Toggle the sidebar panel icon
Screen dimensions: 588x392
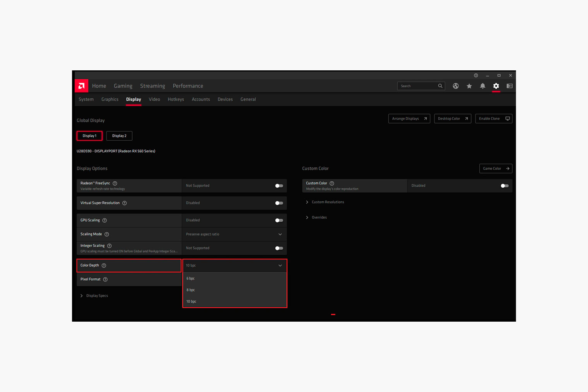(509, 86)
